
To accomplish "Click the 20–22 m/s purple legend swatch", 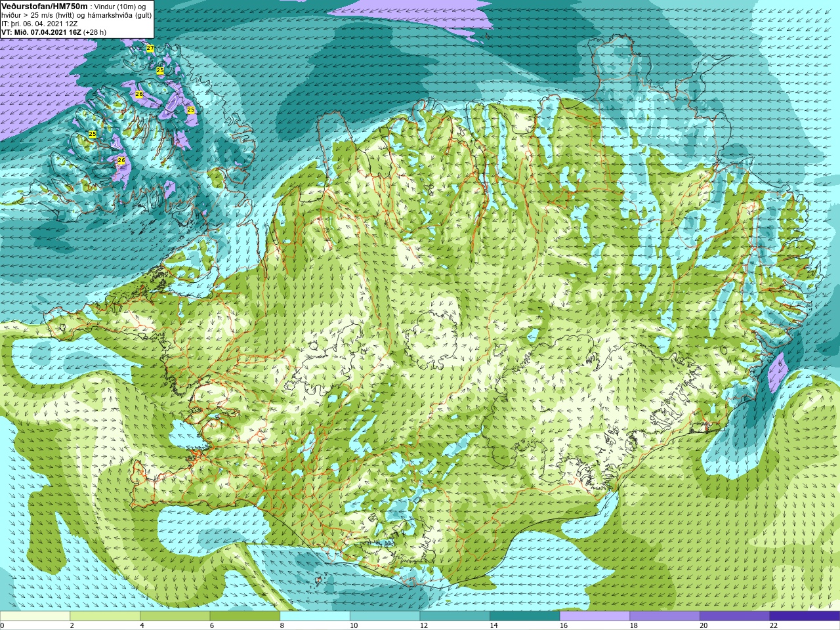I will pos(735,616).
